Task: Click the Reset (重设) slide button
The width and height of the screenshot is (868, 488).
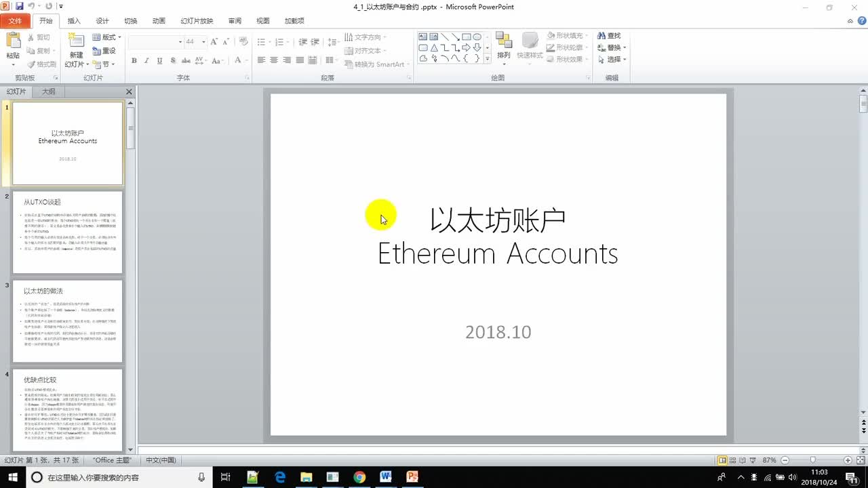Action: pyautogui.click(x=104, y=51)
